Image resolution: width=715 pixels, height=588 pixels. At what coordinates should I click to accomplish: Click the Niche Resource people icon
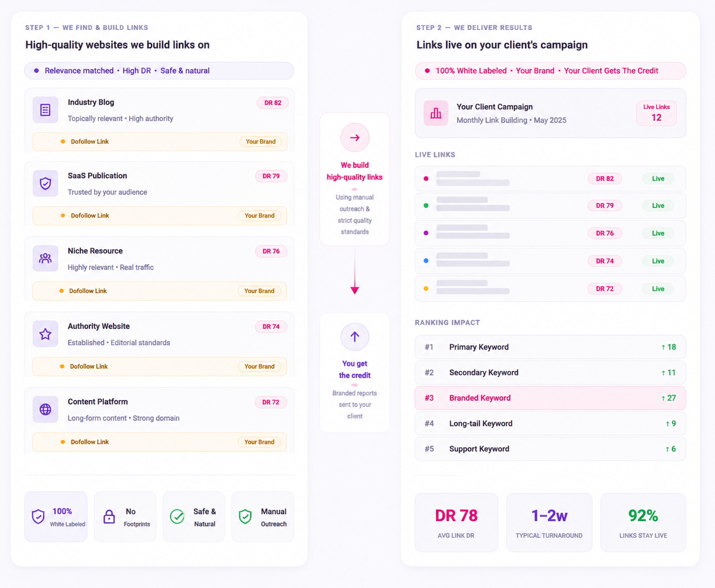(45, 258)
